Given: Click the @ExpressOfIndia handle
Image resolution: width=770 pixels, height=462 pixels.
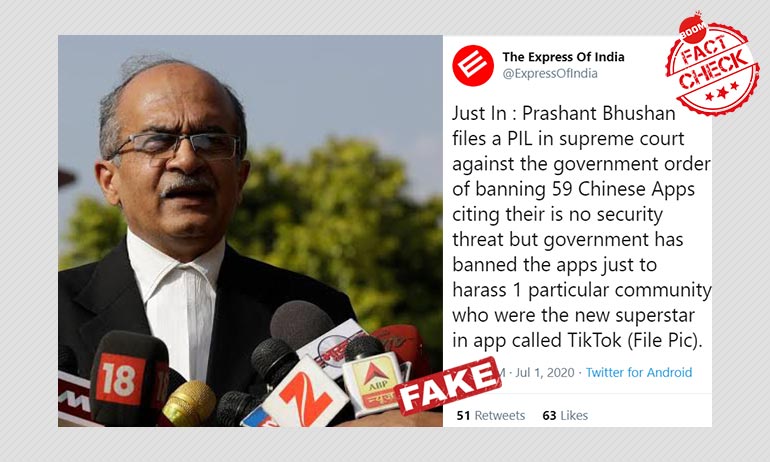Looking at the screenshot, I should [x=550, y=74].
